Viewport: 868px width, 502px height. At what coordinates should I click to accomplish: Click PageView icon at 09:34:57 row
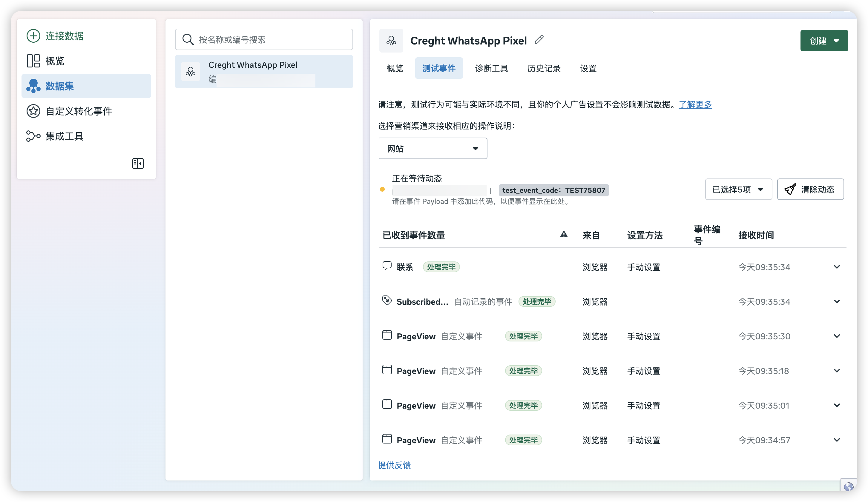tap(387, 439)
